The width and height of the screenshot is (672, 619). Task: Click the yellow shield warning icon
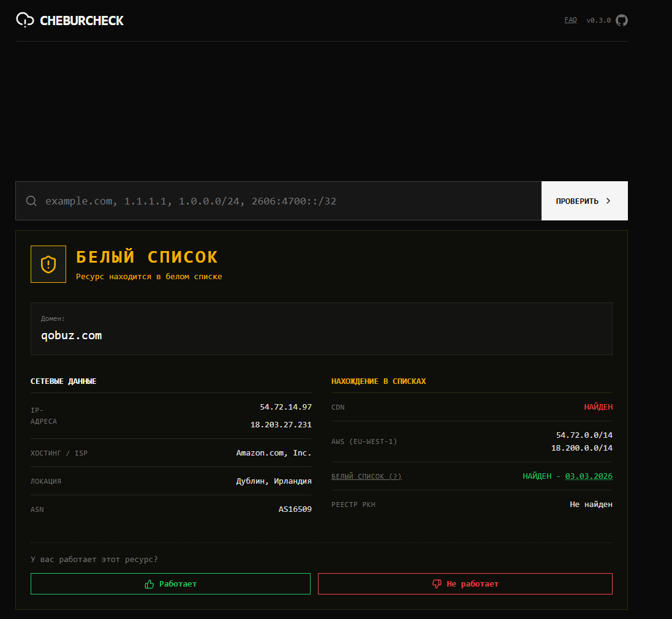pyautogui.click(x=48, y=264)
